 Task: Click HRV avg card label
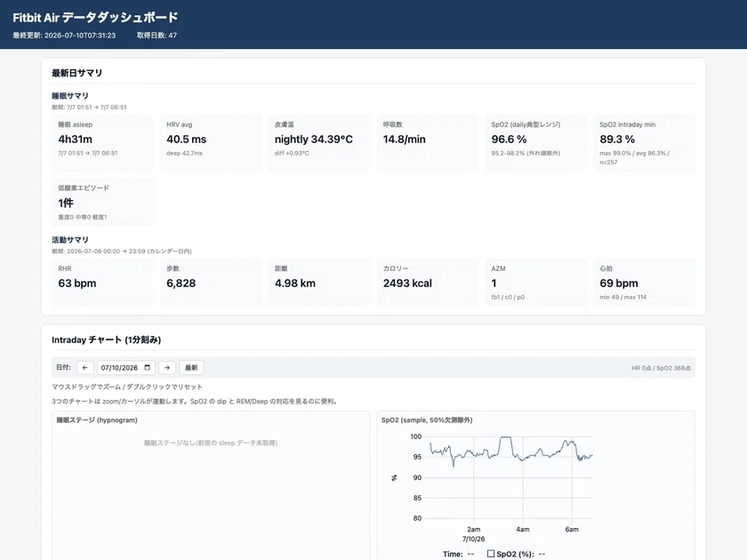(179, 124)
